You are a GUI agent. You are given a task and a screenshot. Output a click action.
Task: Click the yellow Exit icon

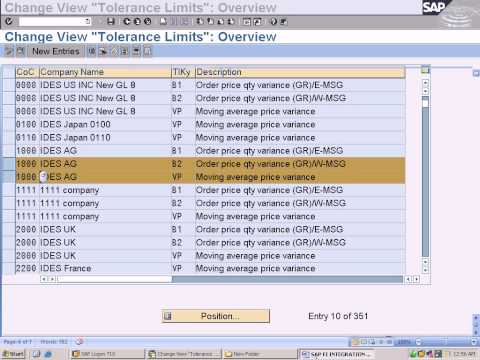pos(137,22)
